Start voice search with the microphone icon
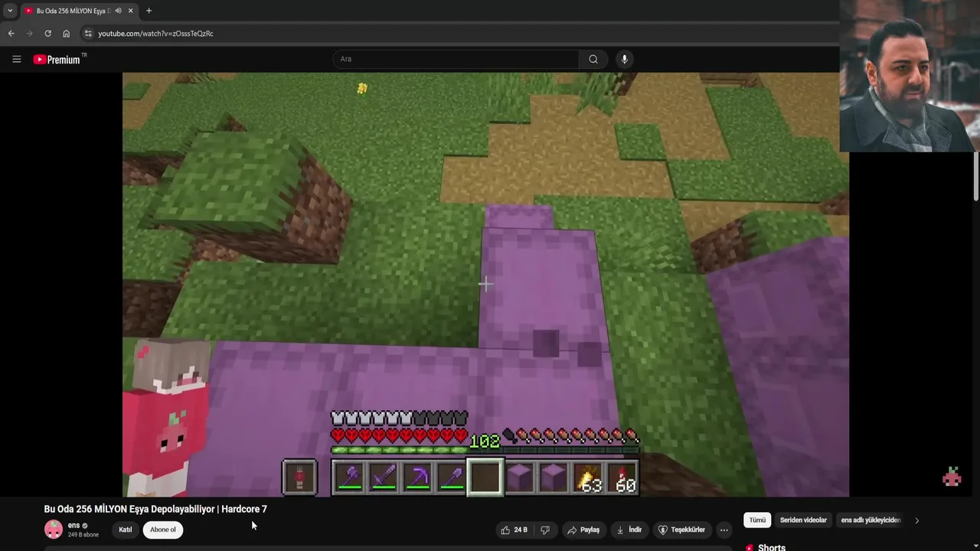 [625, 59]
